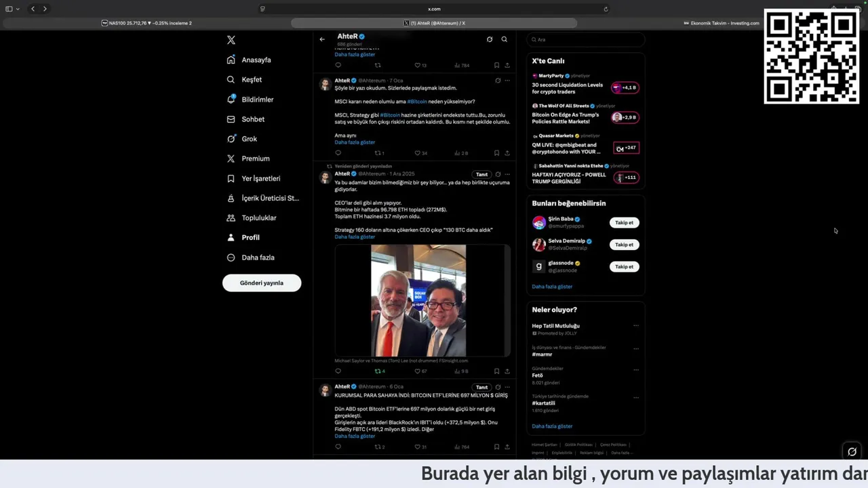Image resolution: width=868 pixels, height=488 pixels.
Task: Ask Grok about the 1 Ara 2025 post
Action: (x=498, y=174)
